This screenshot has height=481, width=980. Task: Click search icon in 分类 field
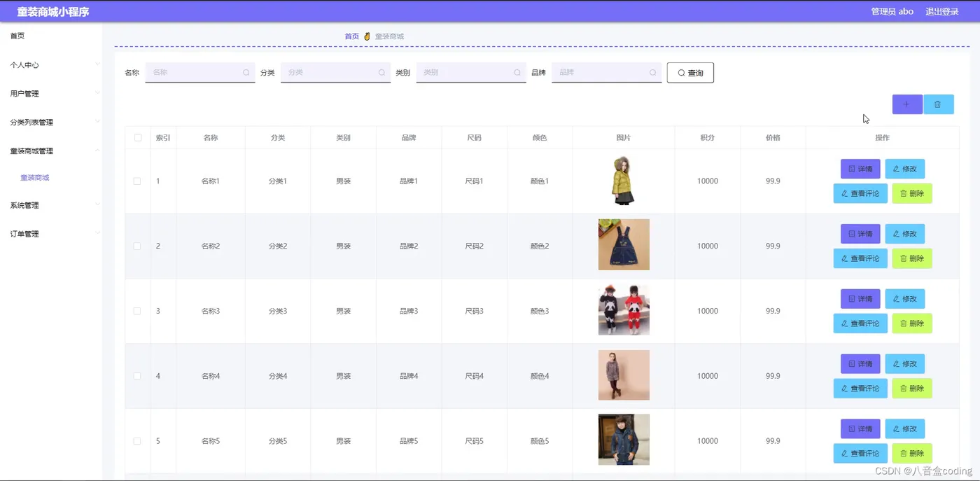coord(381,72)
